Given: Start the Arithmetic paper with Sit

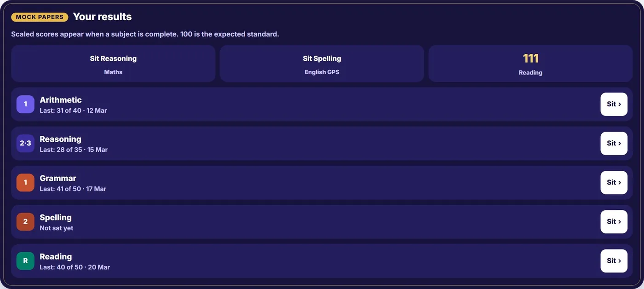Looking at the screenshot, I should 614,104.
